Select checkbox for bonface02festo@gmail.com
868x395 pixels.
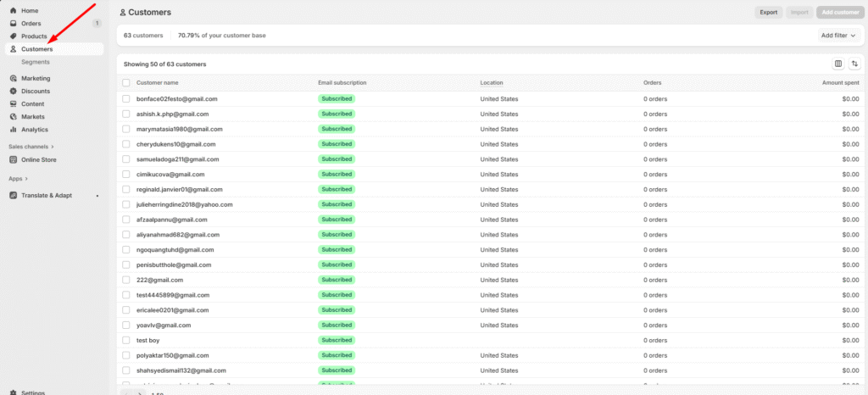[x=126, y=99]
